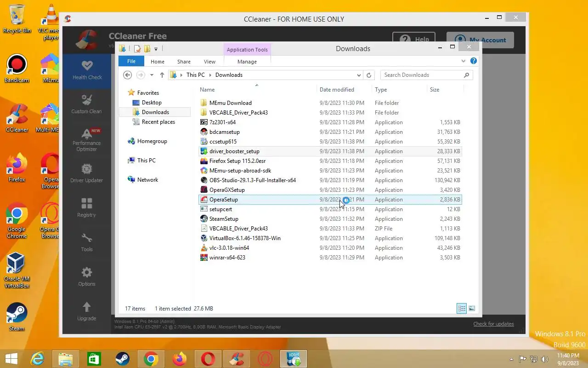Open Steam desktop shortcut

tap(17, 317)
